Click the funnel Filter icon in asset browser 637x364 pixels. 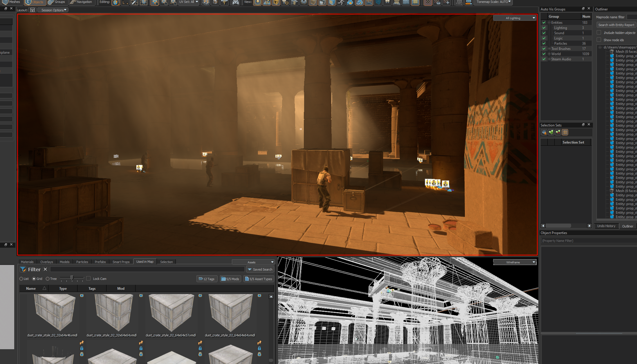click(23, 269)
